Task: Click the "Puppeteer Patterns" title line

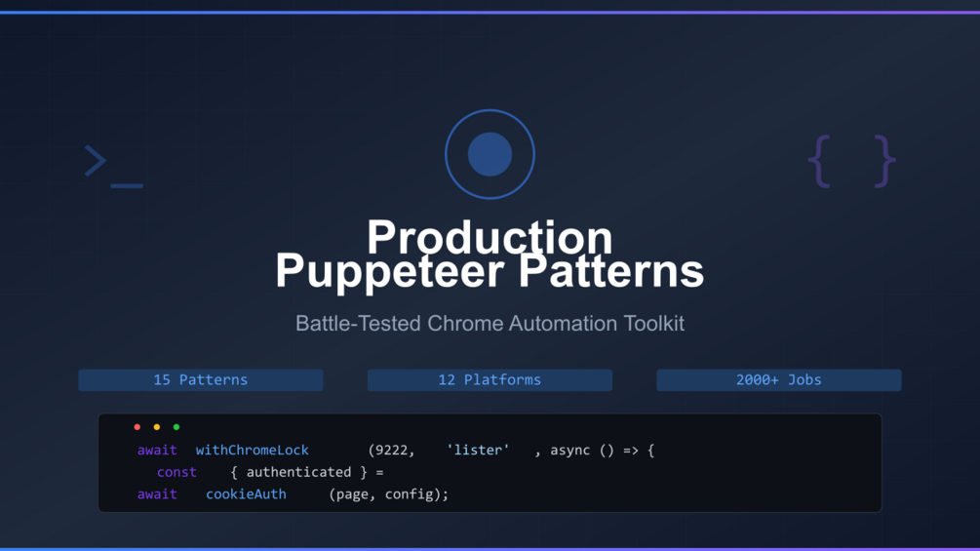Action: [490, 271]
